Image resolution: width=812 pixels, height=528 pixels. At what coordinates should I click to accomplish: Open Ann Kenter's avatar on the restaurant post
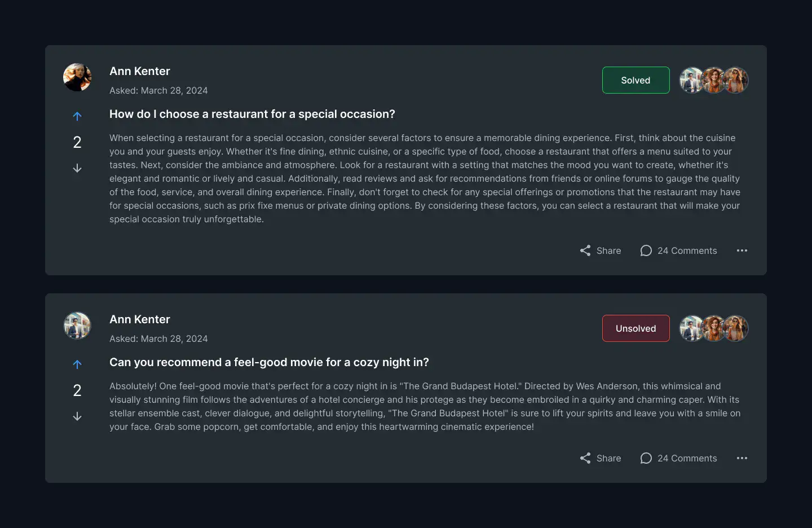pos(77,77)
